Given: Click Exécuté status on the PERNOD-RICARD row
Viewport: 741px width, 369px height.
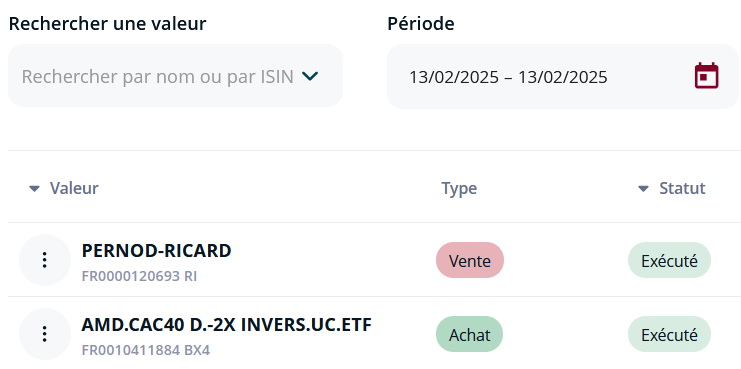Looking at the screenshot, I should tap(669, 260).
